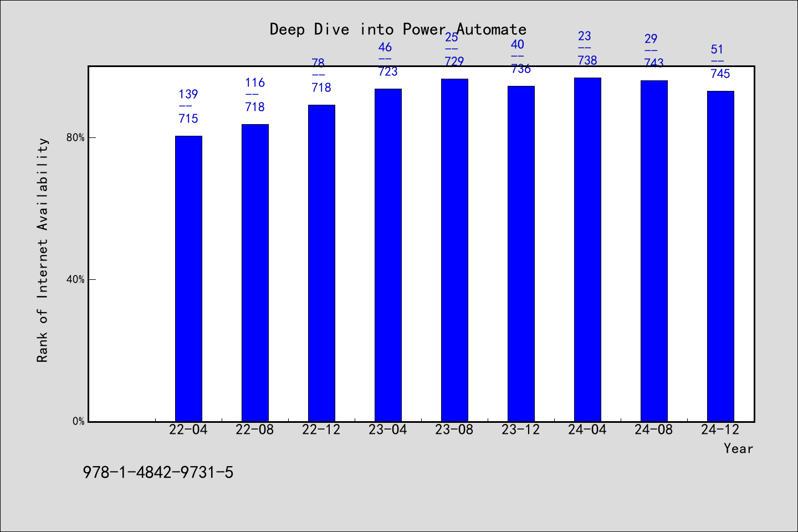Click the chart title Deep Dive into Power Automate
The image size is (798, 532).
tap(398, 29)
